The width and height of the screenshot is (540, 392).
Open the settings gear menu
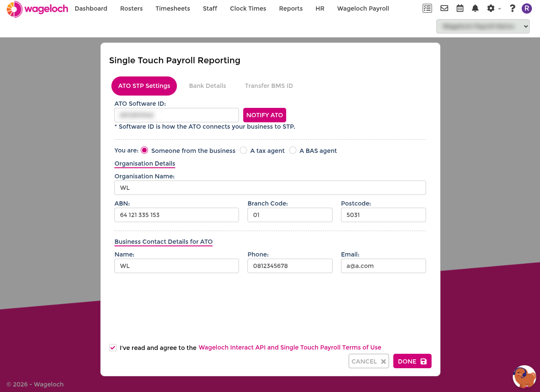pos(494,8)
